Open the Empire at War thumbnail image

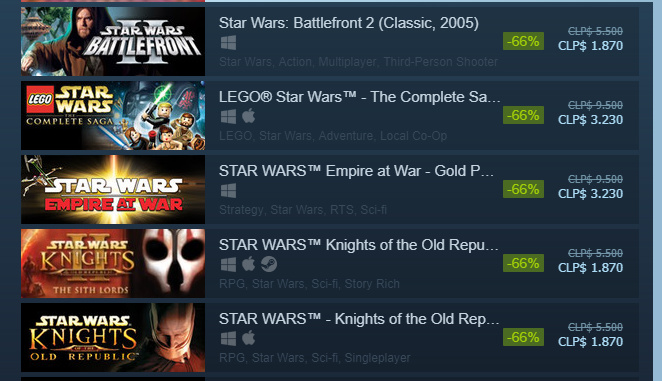coord(113,189)
